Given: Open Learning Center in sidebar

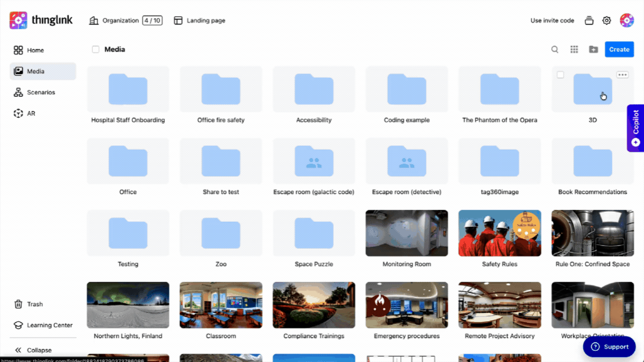Looking at the screenshot, I should 42,325.
